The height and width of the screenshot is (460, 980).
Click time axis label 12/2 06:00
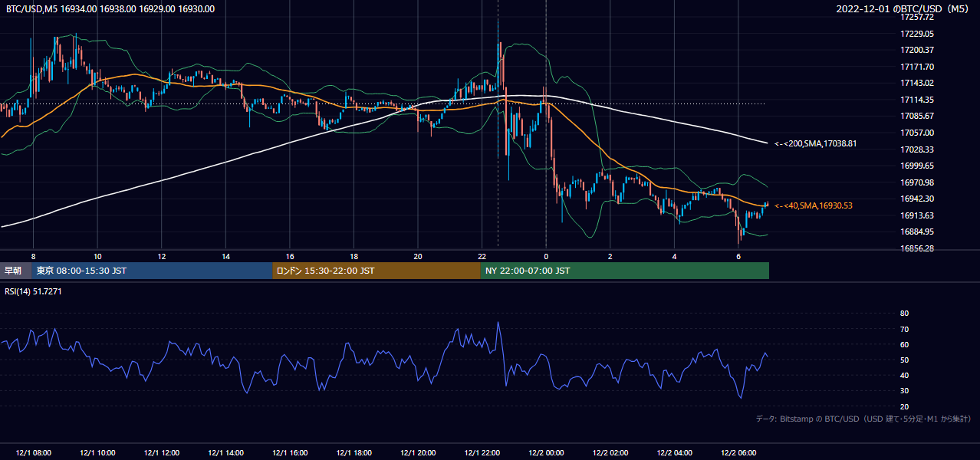(738, 453)
